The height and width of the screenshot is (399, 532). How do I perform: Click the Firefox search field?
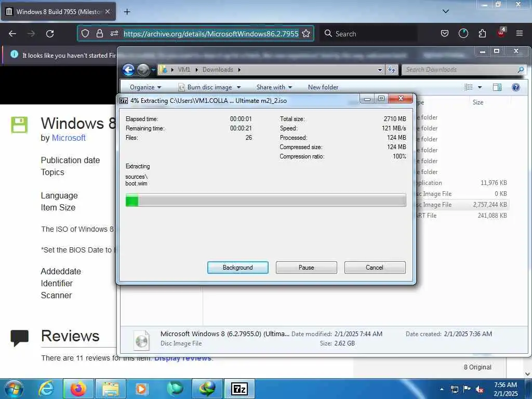(369, 34)
